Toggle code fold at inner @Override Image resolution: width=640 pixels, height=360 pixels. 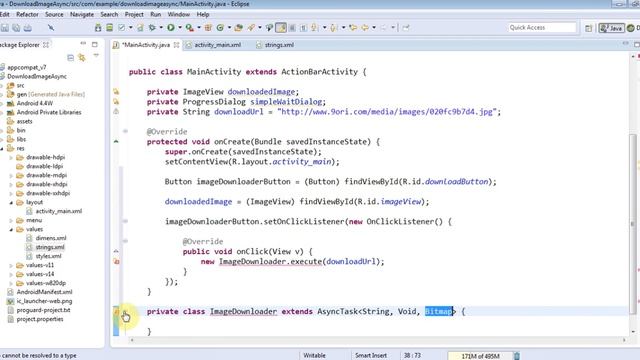125,241
